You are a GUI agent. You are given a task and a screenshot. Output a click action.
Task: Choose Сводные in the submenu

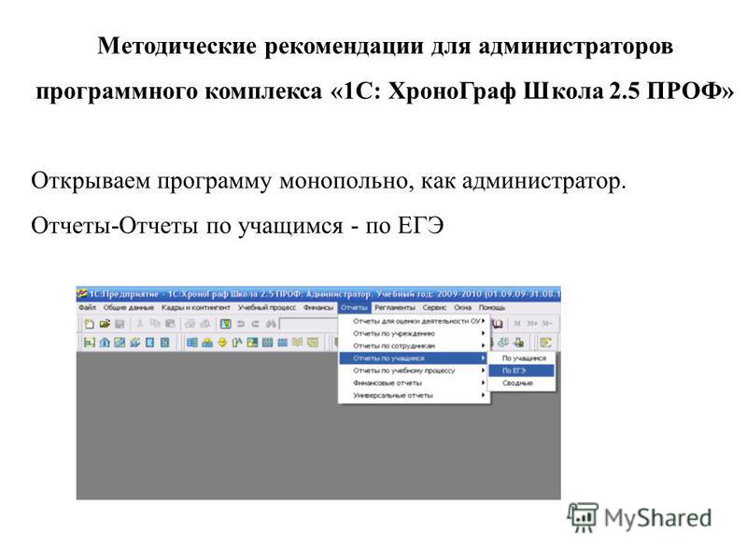(x=522, y=383)
